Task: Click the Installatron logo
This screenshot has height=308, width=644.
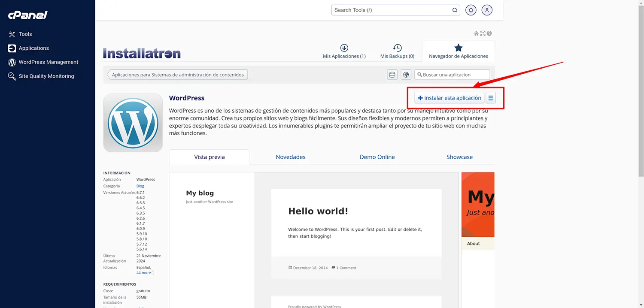Action: pos(142,53)
